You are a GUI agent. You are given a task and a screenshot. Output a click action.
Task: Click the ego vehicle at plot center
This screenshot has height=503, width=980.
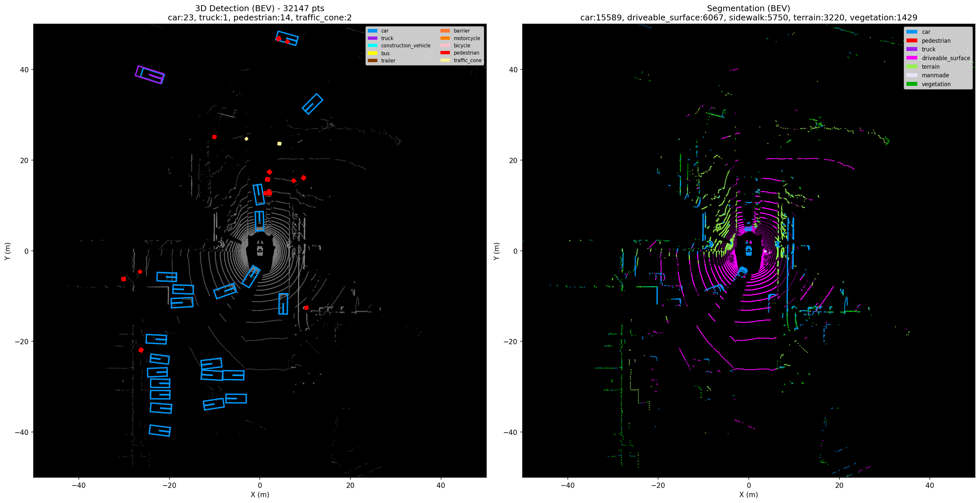click(260, 250)
